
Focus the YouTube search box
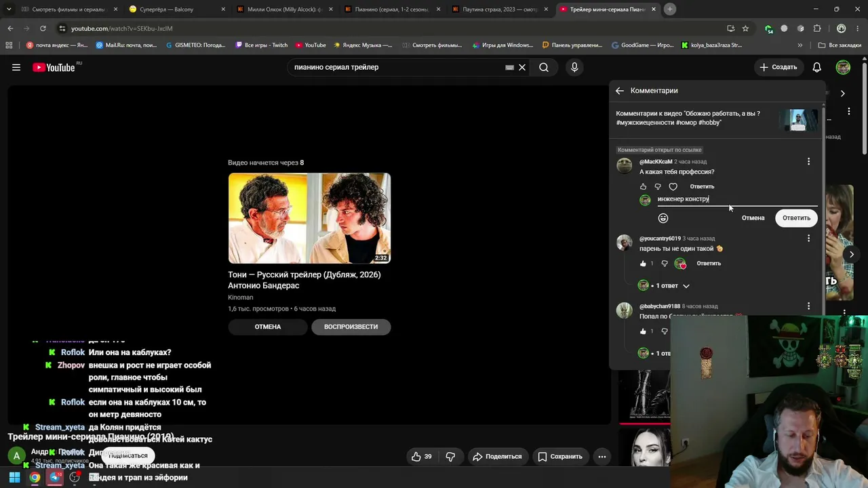pos(399,67)
